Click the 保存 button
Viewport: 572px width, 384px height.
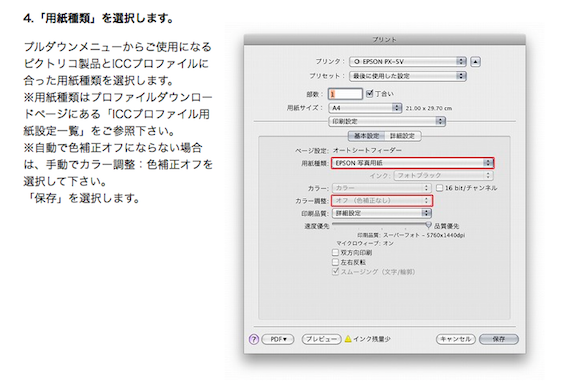pyautogui.click(x=499, y=339)
